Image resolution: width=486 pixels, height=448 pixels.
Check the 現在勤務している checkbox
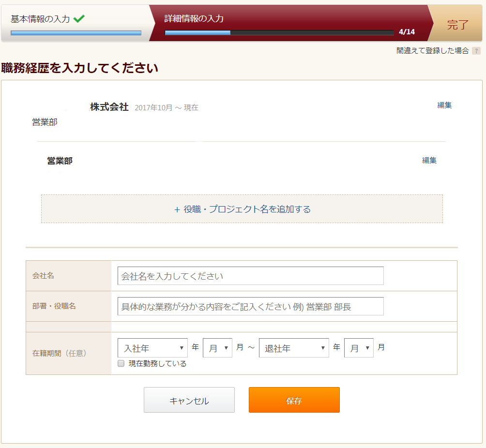[x=121, y=363]
